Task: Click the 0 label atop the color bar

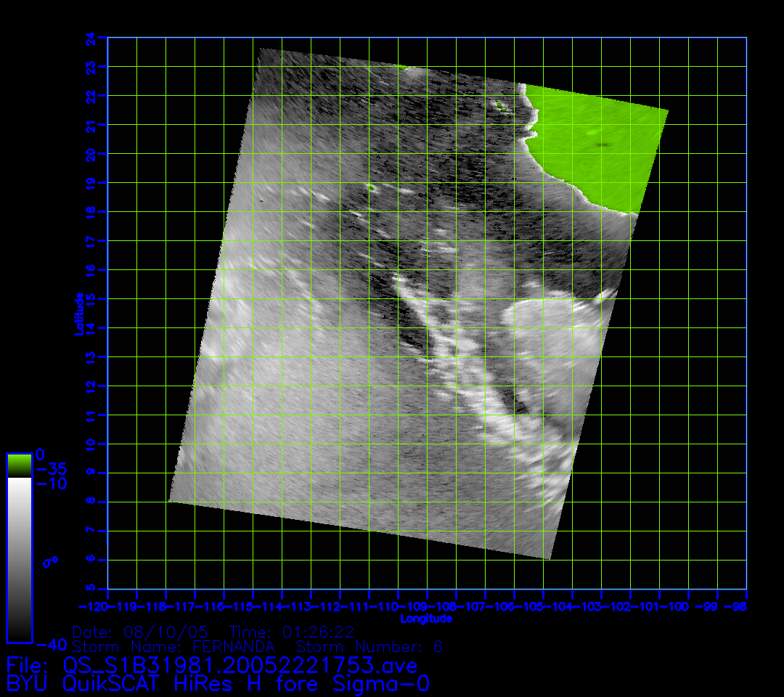Action: (40, 455)
